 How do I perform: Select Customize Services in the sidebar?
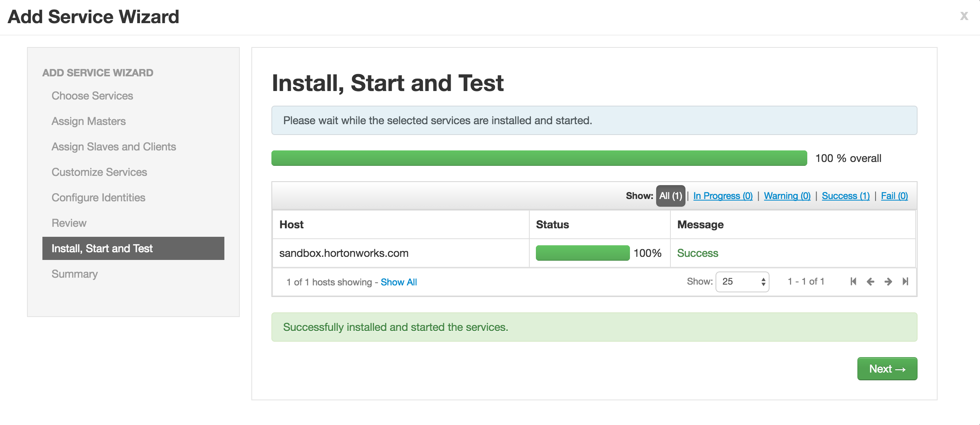[x=99, y=172]
